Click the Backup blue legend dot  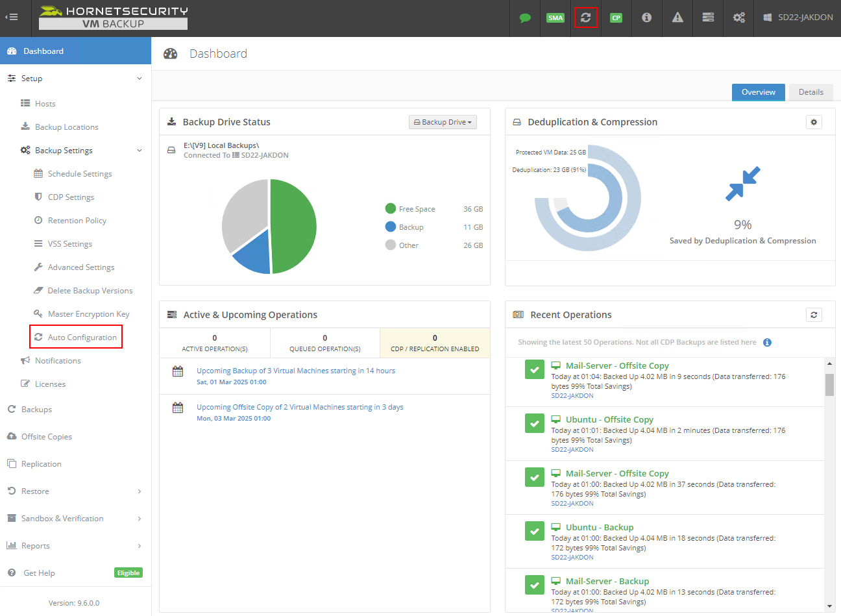pyautogui.click(x=391, y=227)
